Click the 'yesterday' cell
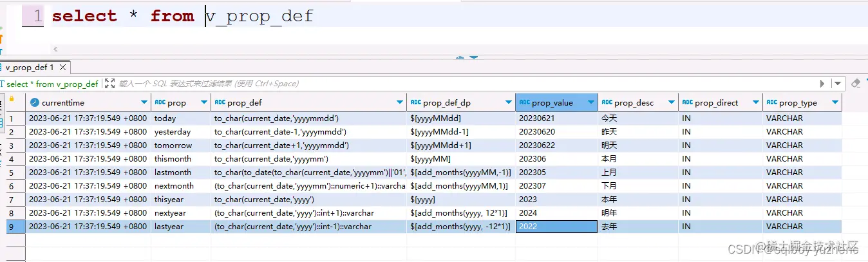868x262 pixels. pos(181,132)
